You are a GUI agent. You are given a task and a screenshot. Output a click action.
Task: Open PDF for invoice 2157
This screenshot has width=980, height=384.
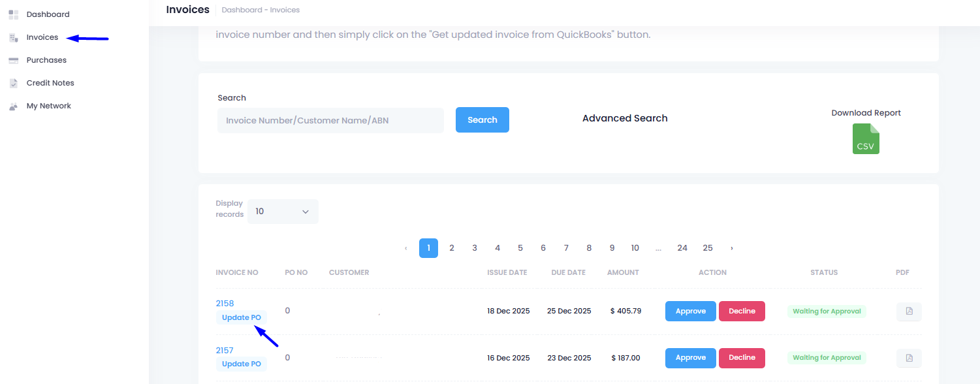pyautogui.click(x=909, y=358)
